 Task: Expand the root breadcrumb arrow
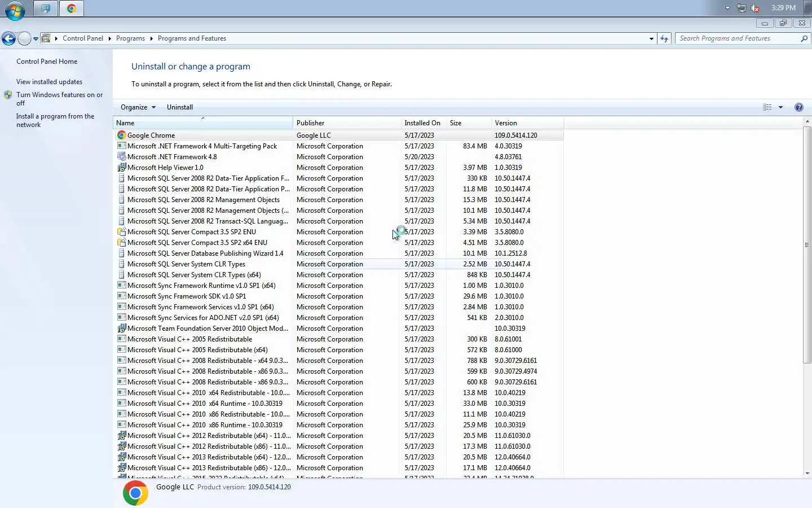[56, 38]
